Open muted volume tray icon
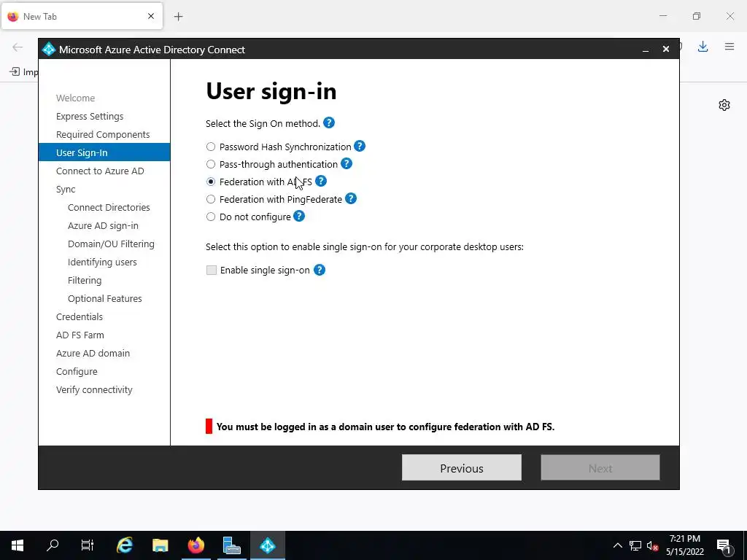Viewport: 747px width, 560px height. click(x=652, y=545)
